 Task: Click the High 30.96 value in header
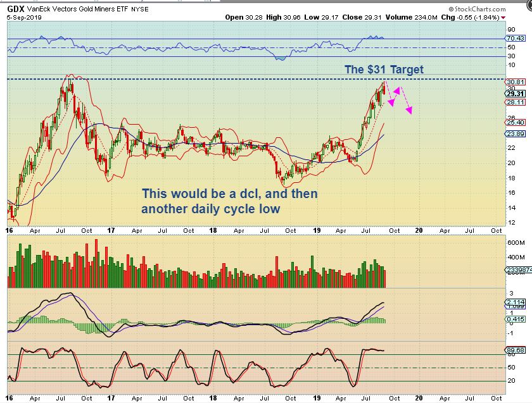pyautogui.click(x=283, y=17)
